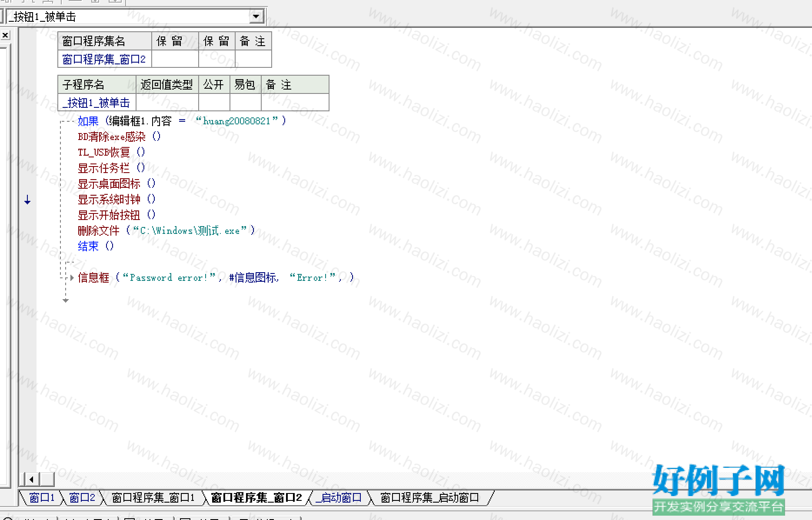Select the _按钮1_被单击 subroutine name cell
Screen dimensions: 812x520
[97, 103]
